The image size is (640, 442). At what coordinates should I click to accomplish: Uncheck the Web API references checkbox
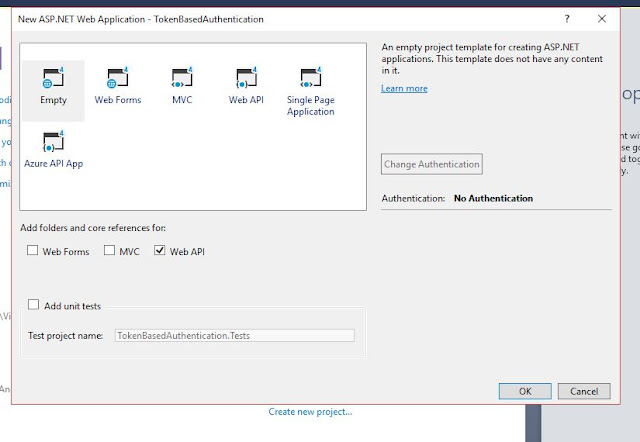coord(160,250)
